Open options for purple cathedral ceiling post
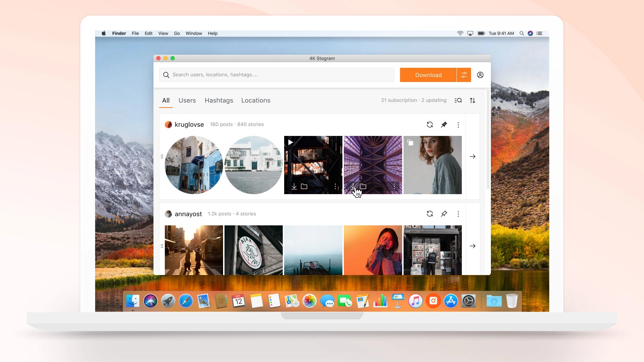 [394, 186]
